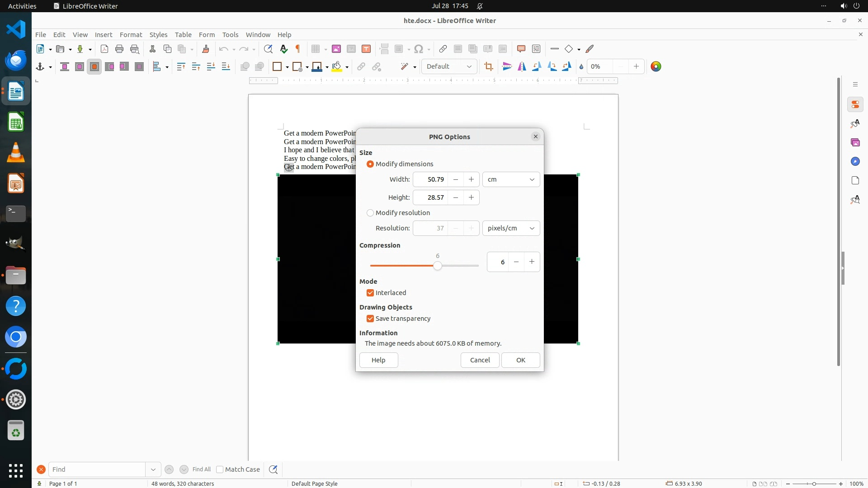Open the cm unit dropdown

(x=511, y=179)
